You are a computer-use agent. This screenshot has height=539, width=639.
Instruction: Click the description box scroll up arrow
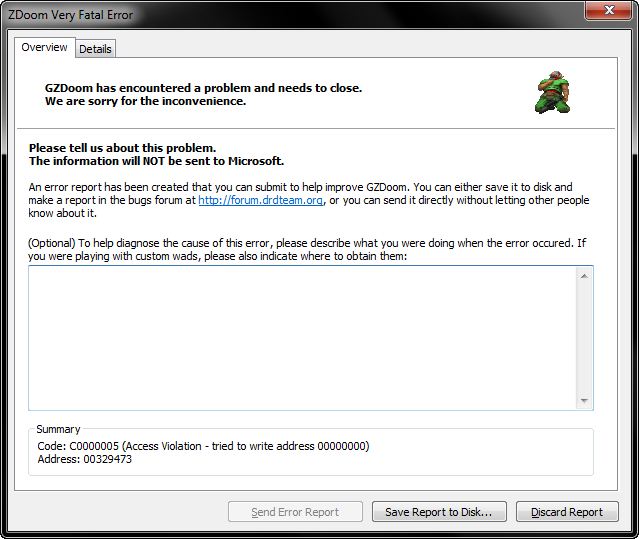tap(584, 276)
